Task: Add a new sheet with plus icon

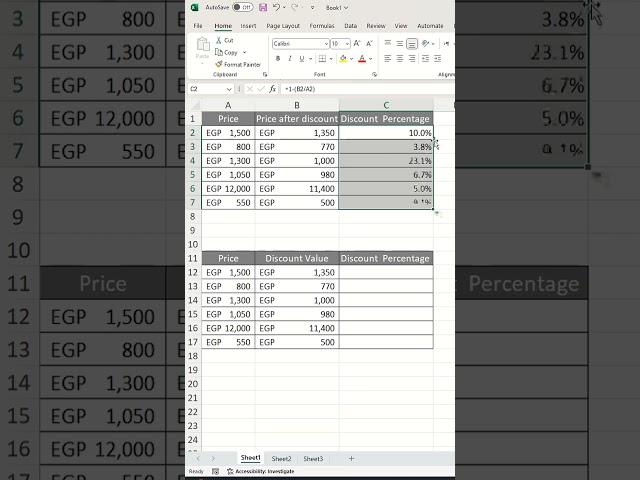Action: [x=351, y=458]
